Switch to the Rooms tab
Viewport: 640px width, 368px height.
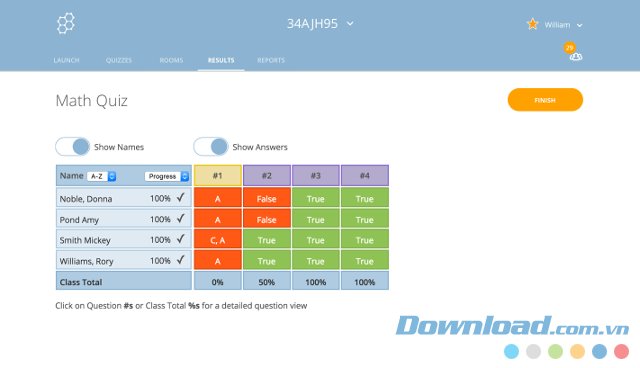171,60
